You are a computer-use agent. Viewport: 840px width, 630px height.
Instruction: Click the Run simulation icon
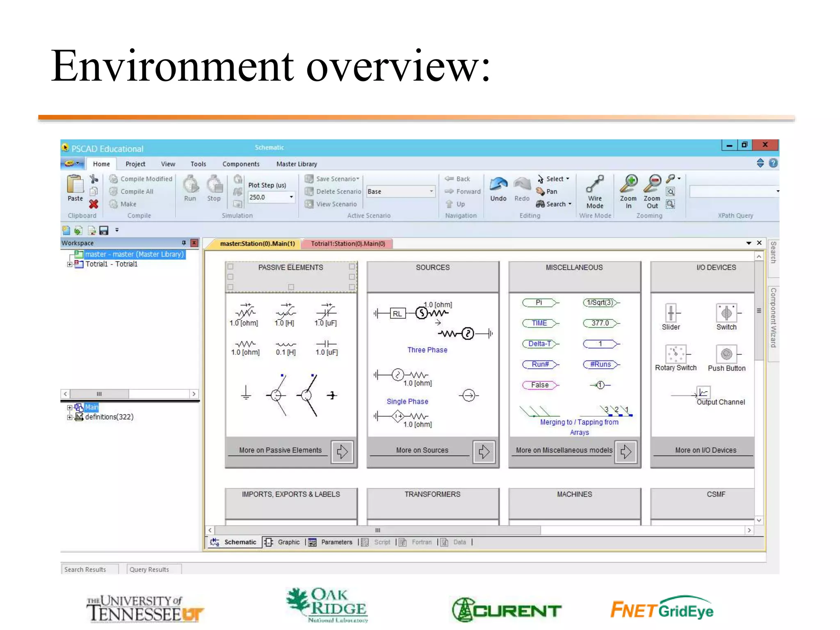pos(190,185)
